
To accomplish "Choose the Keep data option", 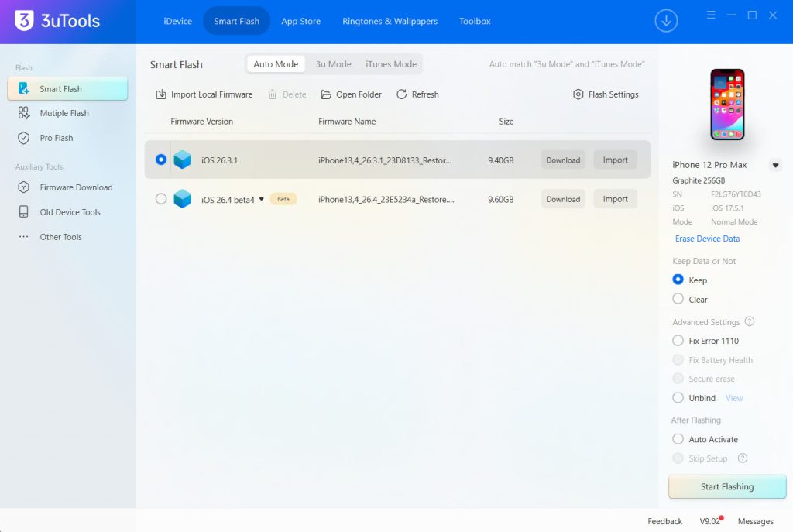I will click(x=678, y=280).
